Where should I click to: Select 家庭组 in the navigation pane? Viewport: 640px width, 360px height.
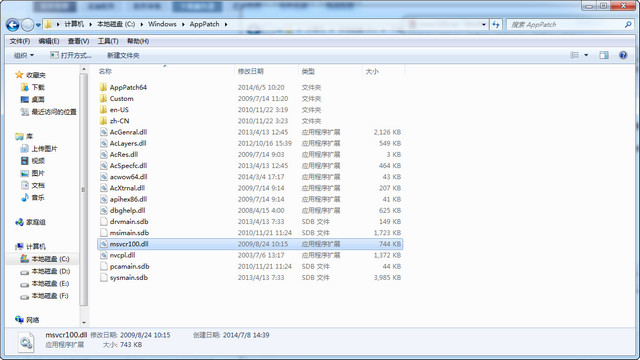pyautogui.click(x=30, y=222)
